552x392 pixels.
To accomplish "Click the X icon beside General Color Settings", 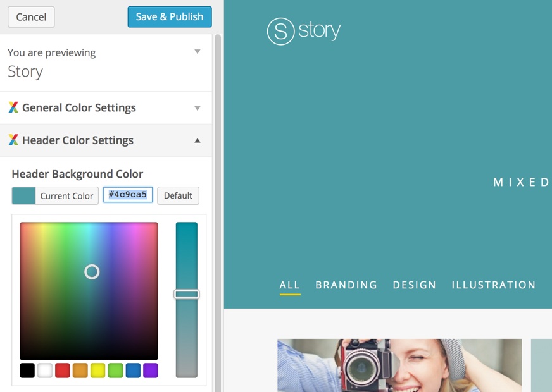I will 13,107.
